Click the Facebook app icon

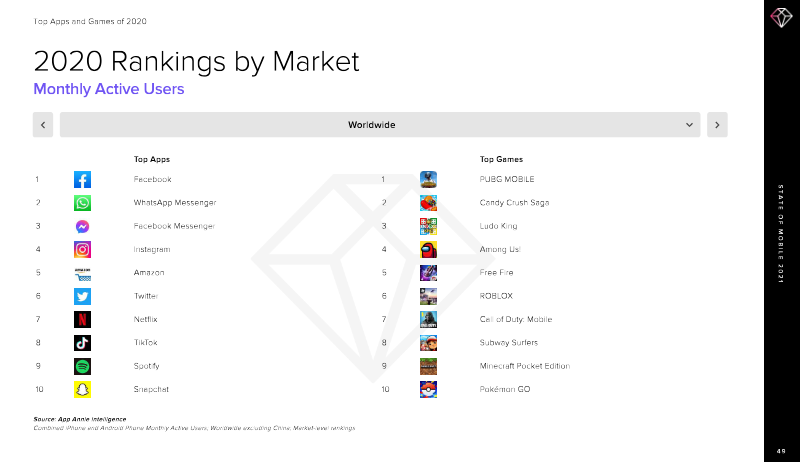[82, 180]
